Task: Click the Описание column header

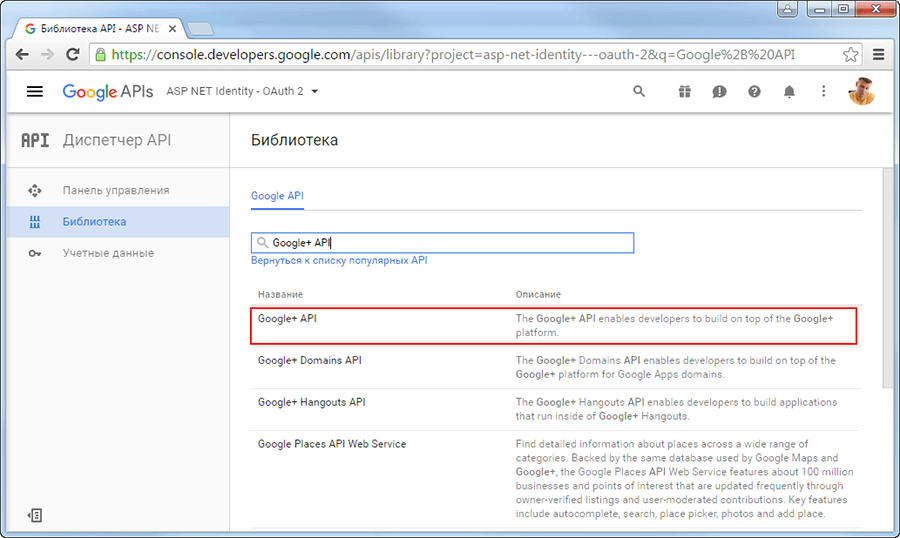Action: [x=538, y=295]
